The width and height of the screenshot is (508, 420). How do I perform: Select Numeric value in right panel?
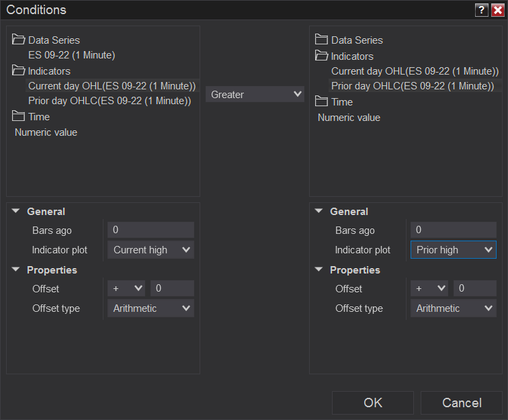point(349,118)
